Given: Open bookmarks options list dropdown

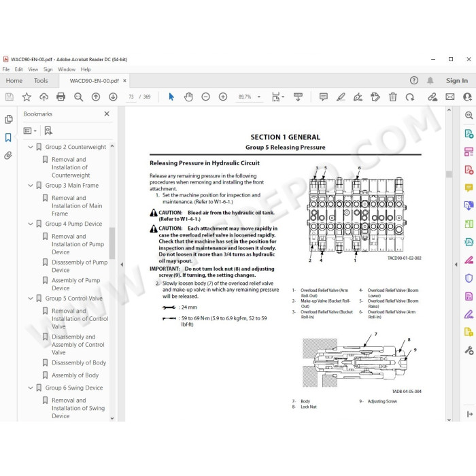Looking at the screenshot, I should click(30, 131).
